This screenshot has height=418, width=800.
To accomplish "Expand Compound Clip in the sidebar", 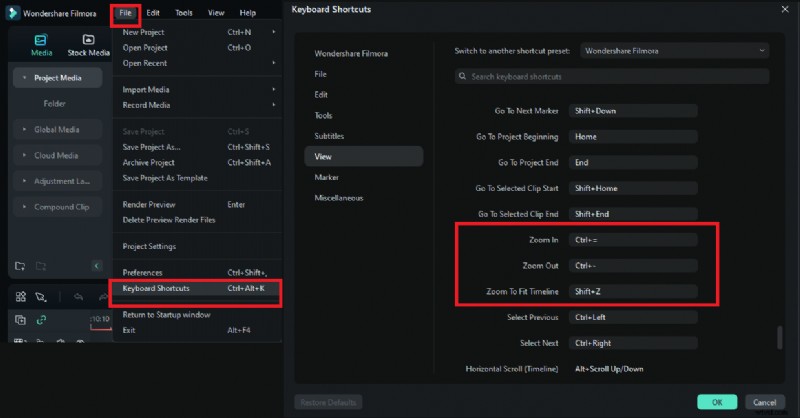I will [24, 207].
